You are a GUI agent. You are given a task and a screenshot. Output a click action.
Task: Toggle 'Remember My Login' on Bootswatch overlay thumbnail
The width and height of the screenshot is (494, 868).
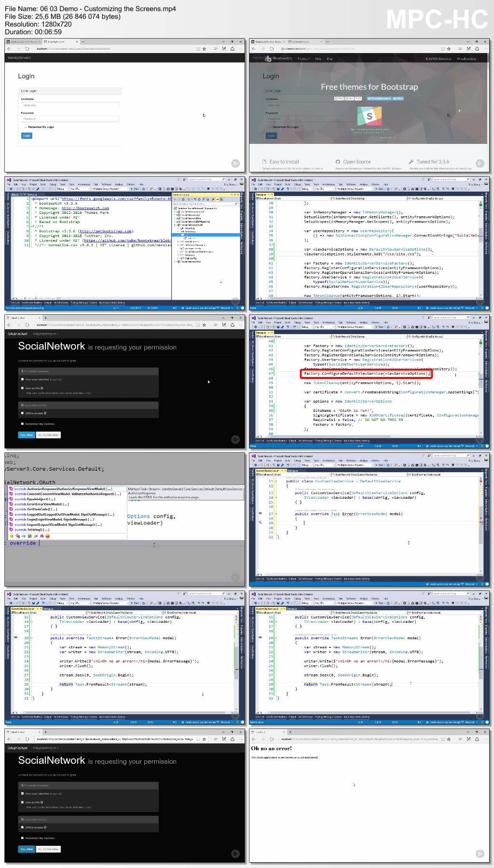270,127
